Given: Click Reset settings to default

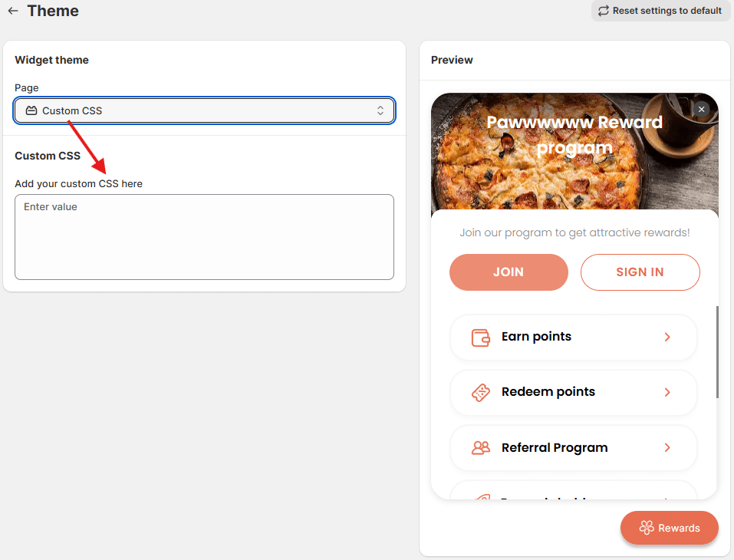Looking at the screenshot, I should (x=667, y=11).
